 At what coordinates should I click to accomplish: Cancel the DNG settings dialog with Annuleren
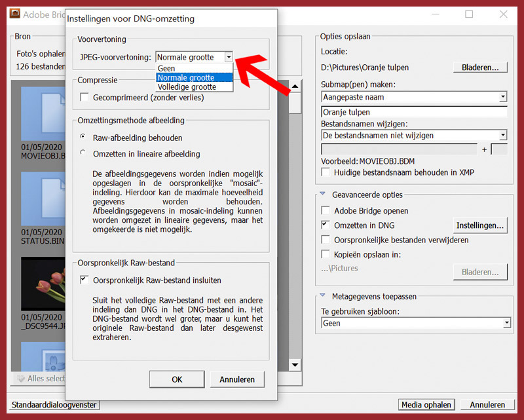coord(237,379)
